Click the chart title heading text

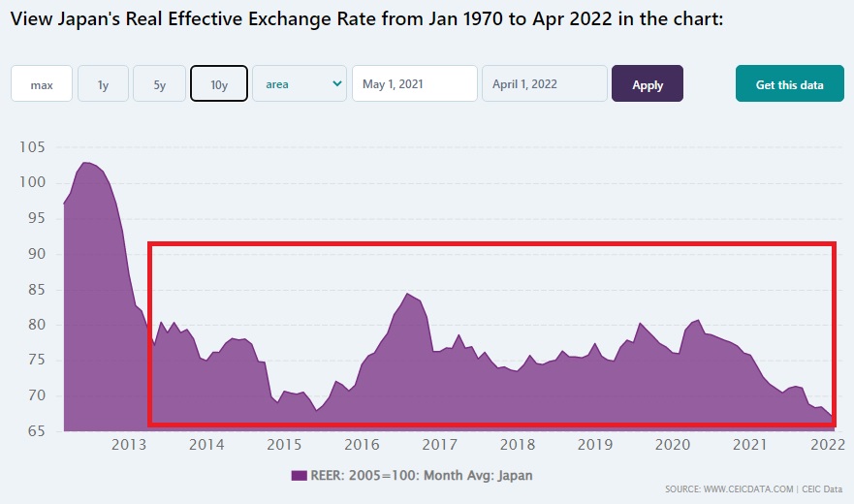[x=366, y=19]
